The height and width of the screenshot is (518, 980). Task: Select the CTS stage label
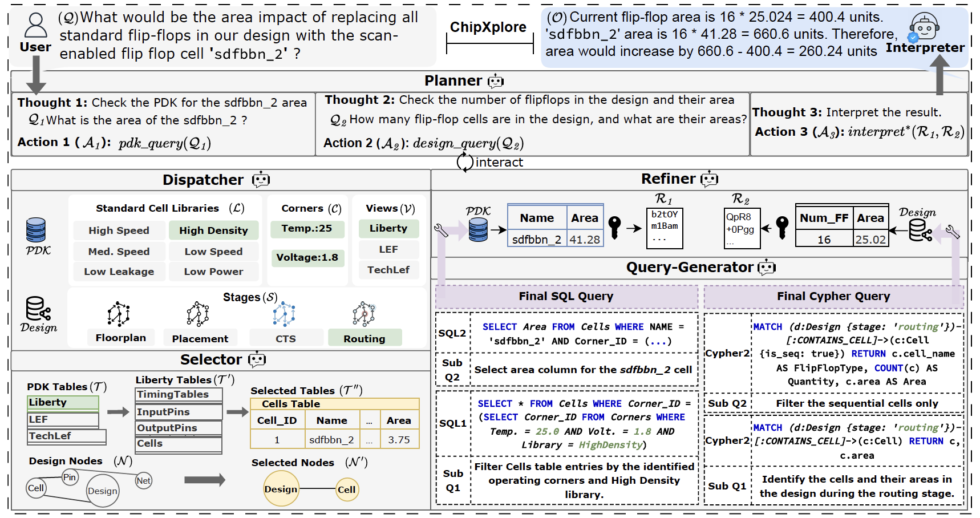click(x=286, y=338)
